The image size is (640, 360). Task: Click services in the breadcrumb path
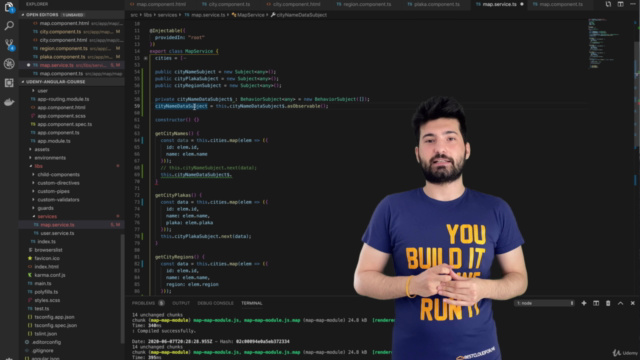click(167, 15)
